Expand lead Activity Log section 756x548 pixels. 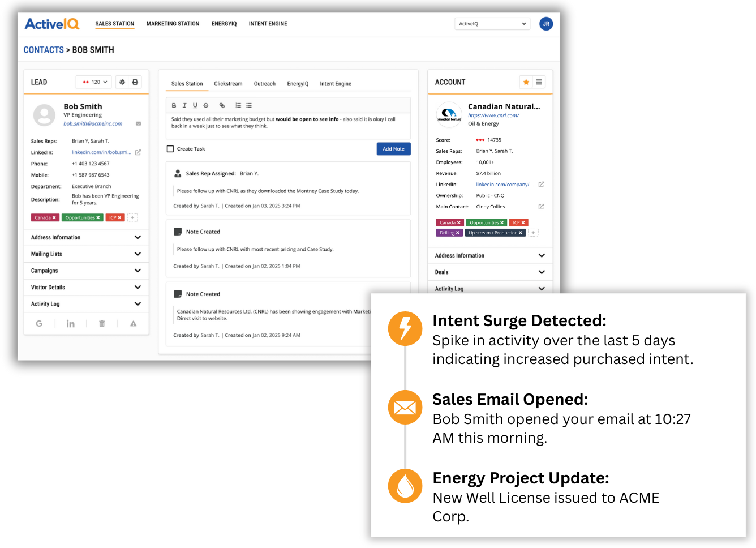coord(86,304)
